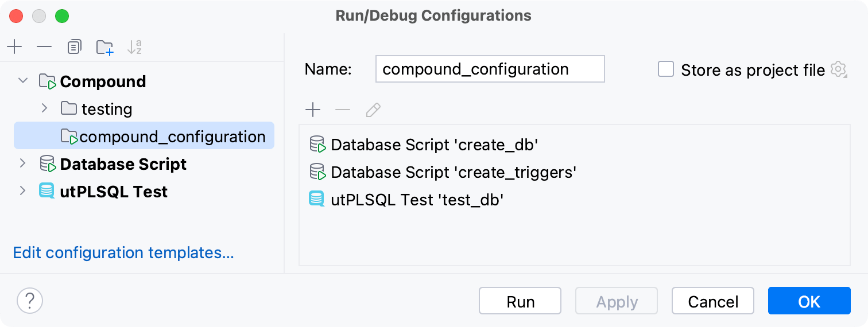This screenshot has height=327, width=868.
Task: Click Remove Configuration minus icon
Action: click(x=44, y=47)
